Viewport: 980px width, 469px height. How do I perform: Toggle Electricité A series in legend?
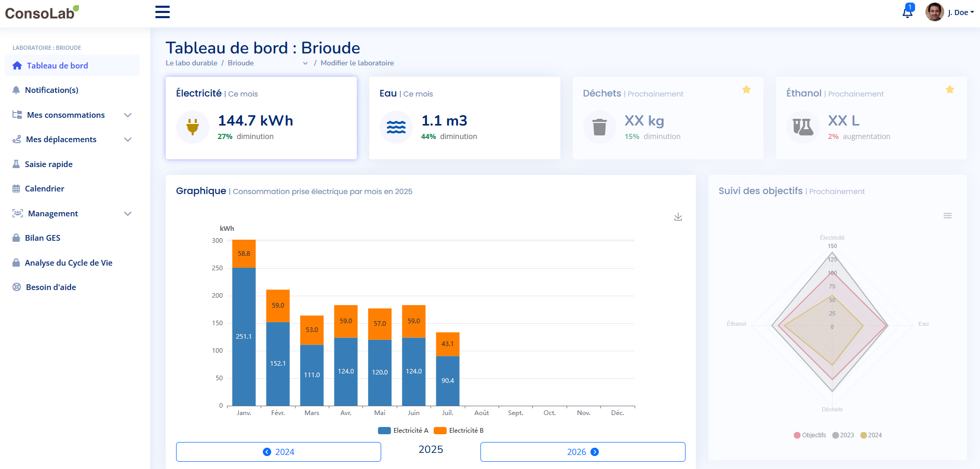403,431
